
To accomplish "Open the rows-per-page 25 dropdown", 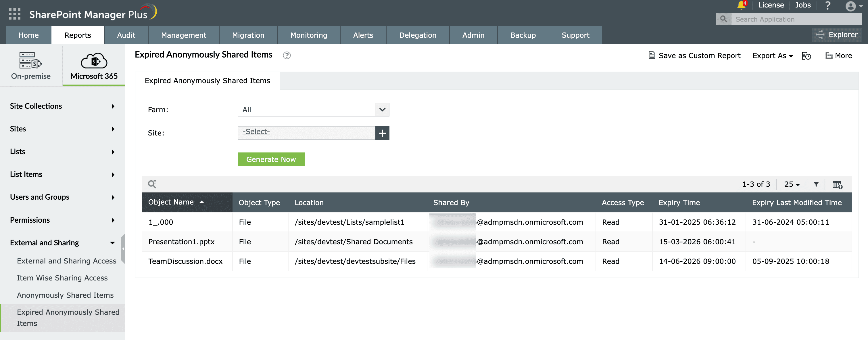I will (x=792, y=184).
